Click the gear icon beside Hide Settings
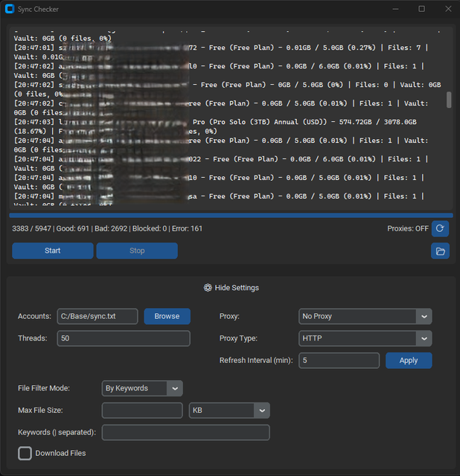 pyautogui.click(x=208, y=288)
